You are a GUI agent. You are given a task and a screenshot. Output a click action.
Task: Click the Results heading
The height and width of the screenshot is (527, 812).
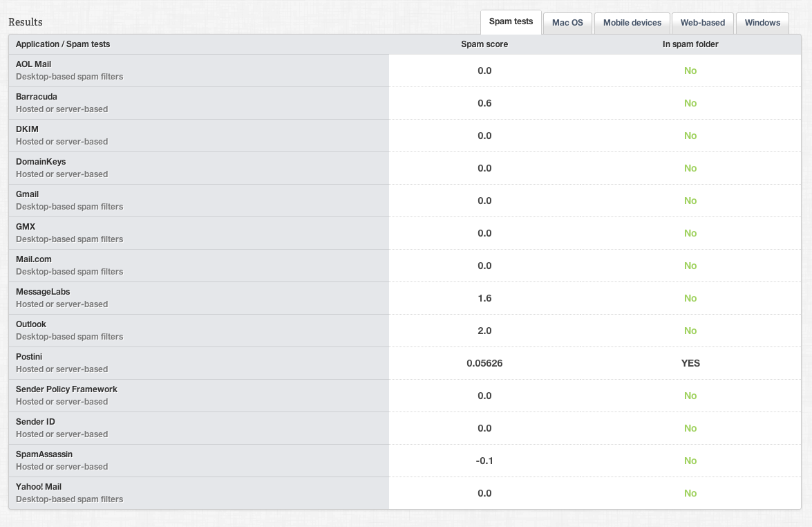[x=26, y=21]
